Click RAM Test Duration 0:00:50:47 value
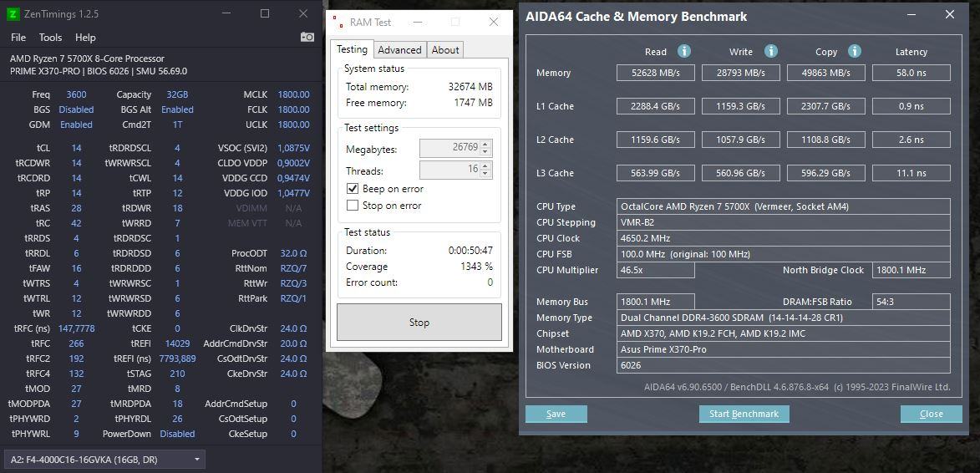Screen dimensions: 980x473 tap(470, 251)
